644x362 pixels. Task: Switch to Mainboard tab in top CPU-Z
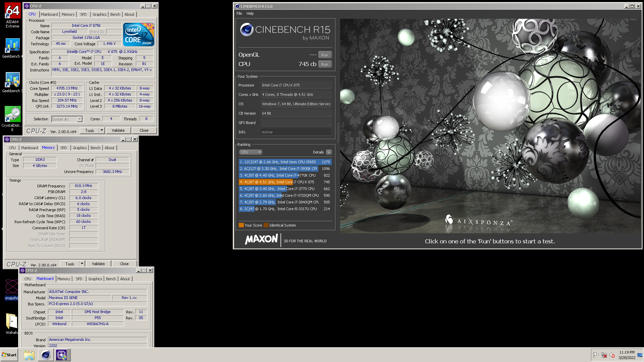[49, 14]
